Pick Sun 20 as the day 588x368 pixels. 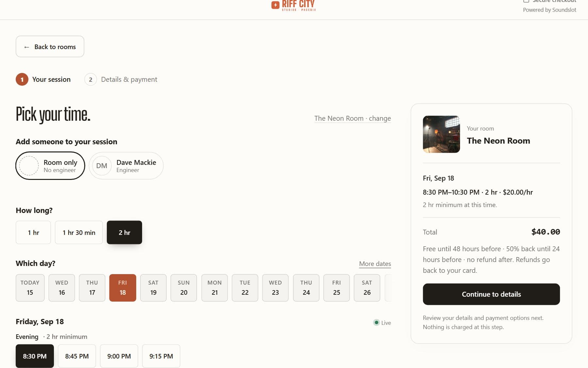(184, 288)
